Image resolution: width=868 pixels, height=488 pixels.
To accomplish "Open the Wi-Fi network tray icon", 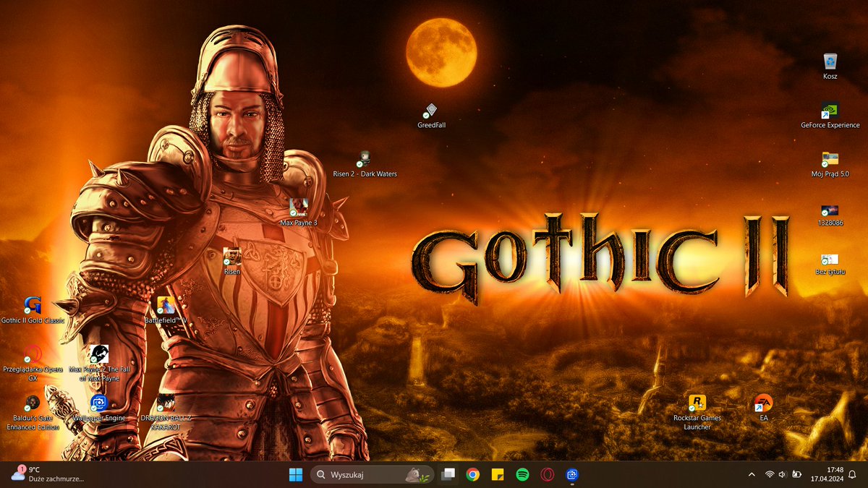I will (770, 474).
